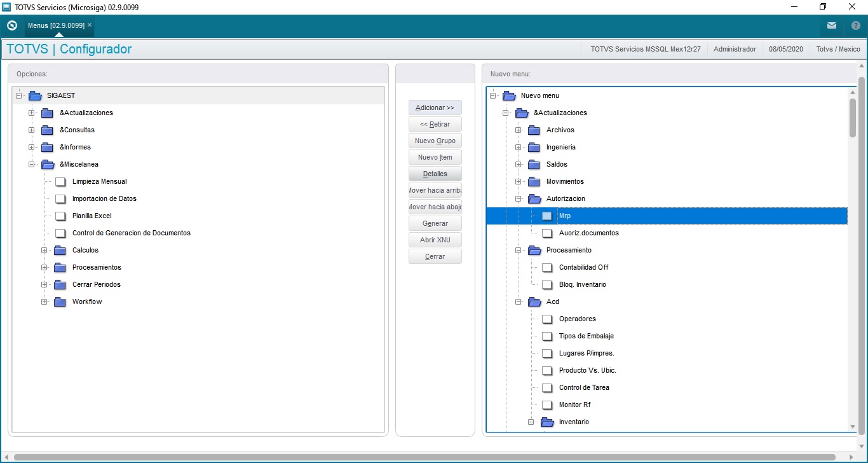Click the &Consultas folder icon in Opciones
This screenshot has width=868, height=463.
(x=48, y=130)
